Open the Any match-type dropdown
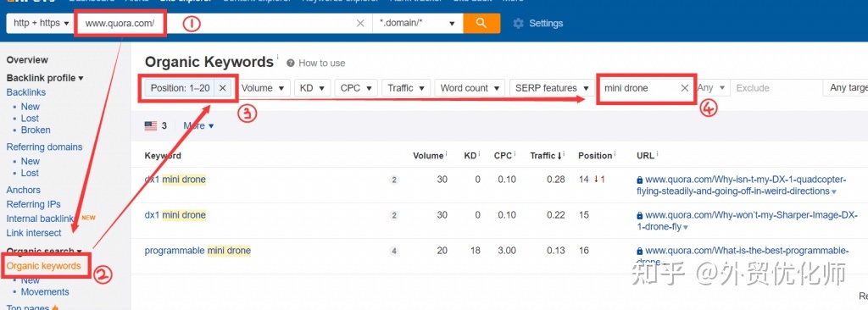 (x=711, y=88)
